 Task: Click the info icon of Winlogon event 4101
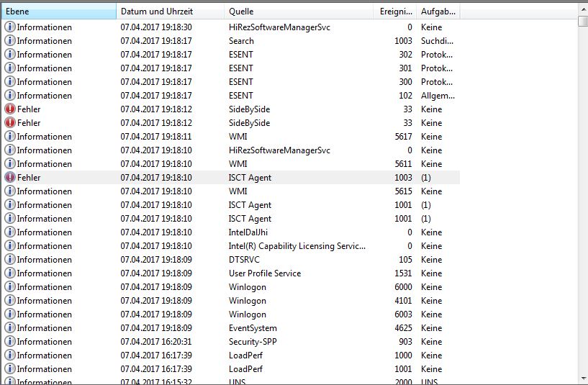click(x=10, y=300)
